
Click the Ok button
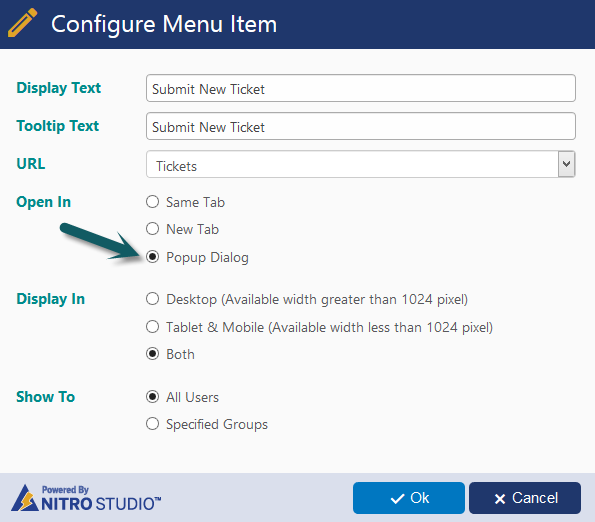409,498
